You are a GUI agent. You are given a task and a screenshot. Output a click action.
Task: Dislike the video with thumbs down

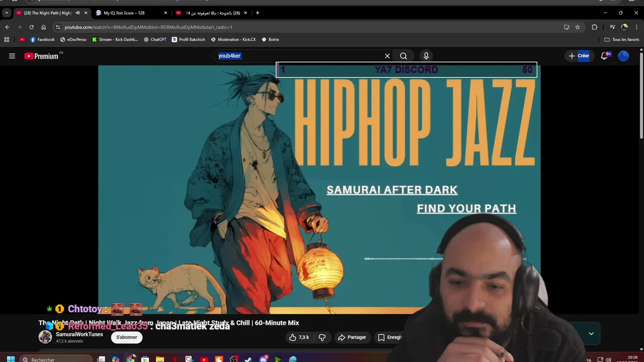click(x=322, y=337)
